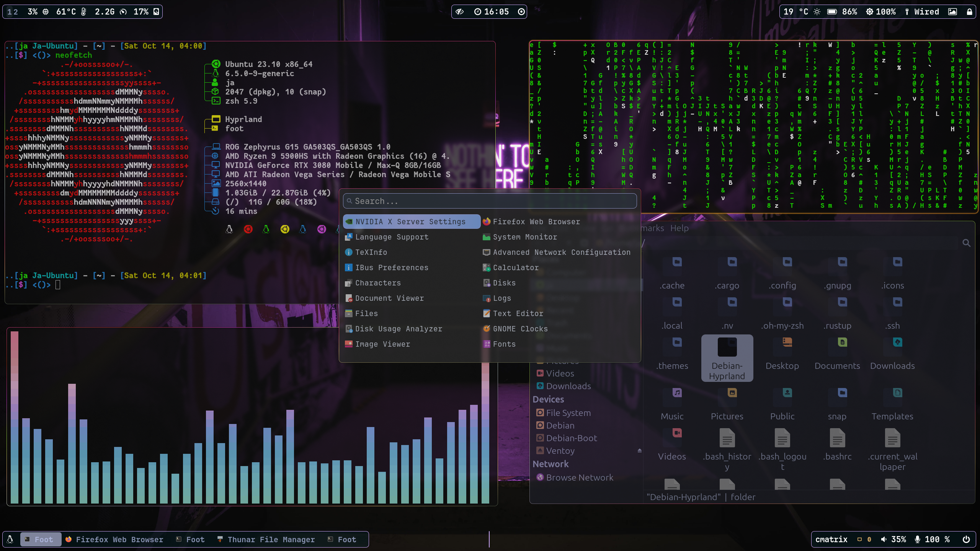Viewport: 980px width, 551px height.
Task: Open the Help menu in Thunar
Action: tap(679, 228)
